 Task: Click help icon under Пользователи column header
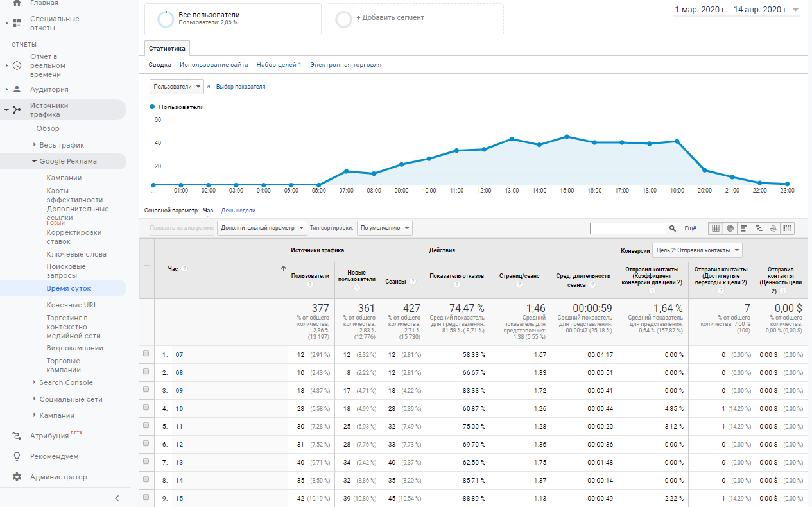pos(309,284)
